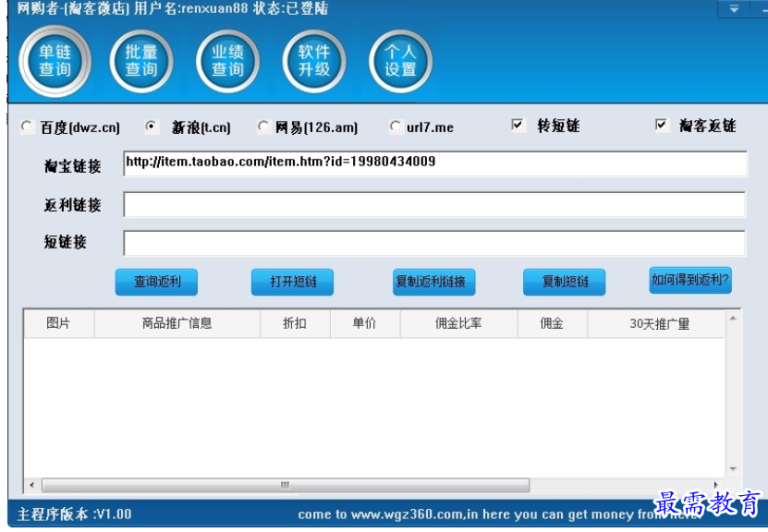768x532 pixels.
Task: Select the 新浪(t.cn) radio option
Action: (152, 127)
